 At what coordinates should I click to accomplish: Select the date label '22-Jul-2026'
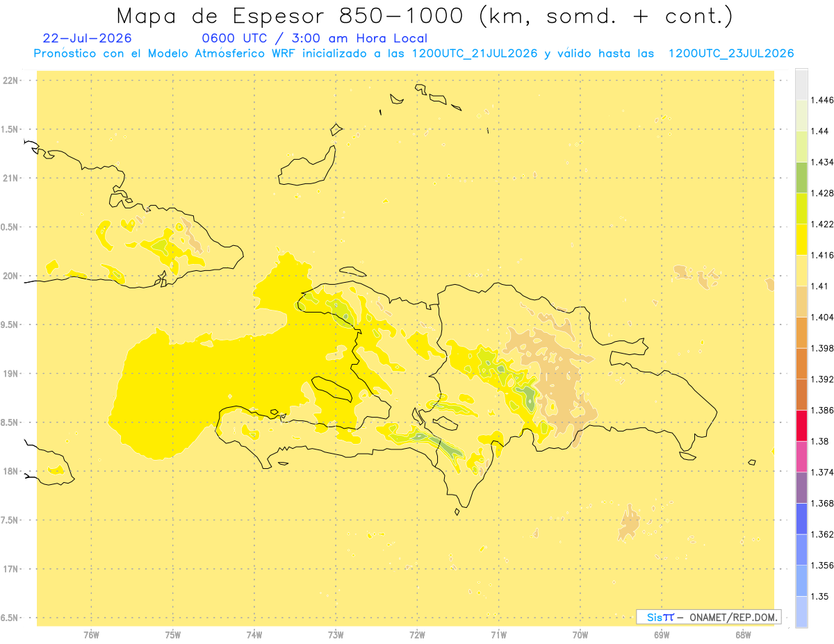pyautogui.click(x=87, y=38)
